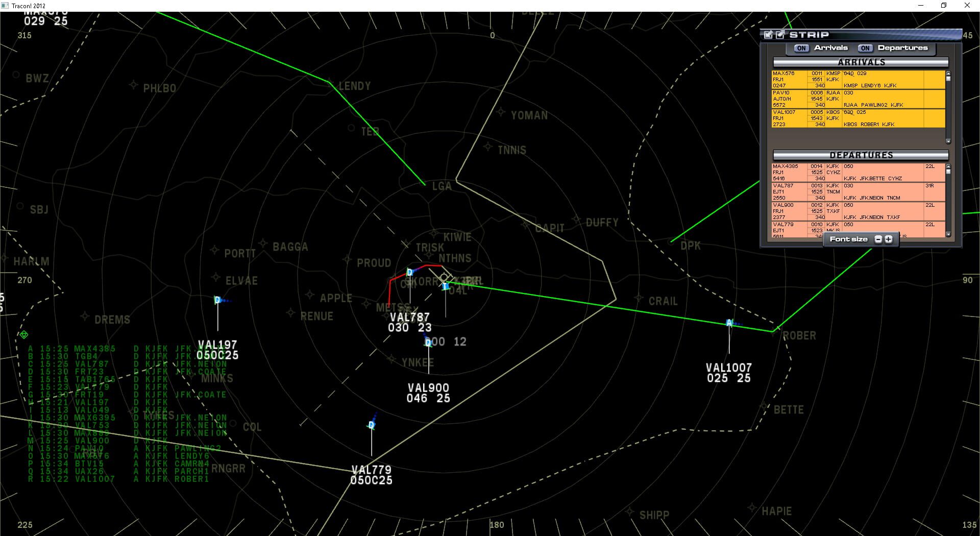
Task: Select the VAL787 aircraft blip on radar
Action: click(409, 273)
